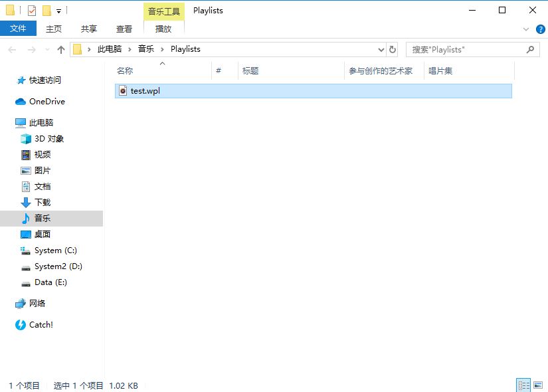Open the 文件 menu tab
The width and height of the screenshot is (548, 392).
18,29
